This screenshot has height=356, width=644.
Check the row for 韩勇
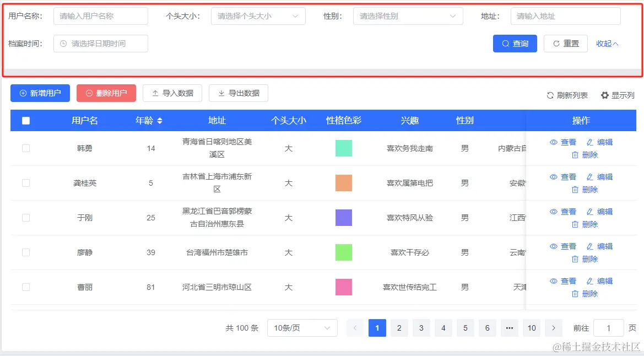(26, 148)
